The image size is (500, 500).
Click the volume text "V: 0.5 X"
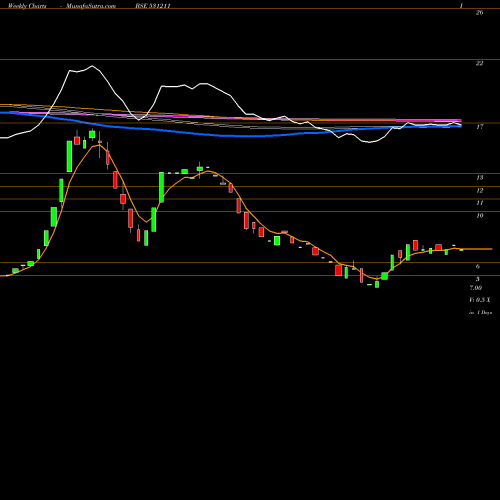point(480,300)
